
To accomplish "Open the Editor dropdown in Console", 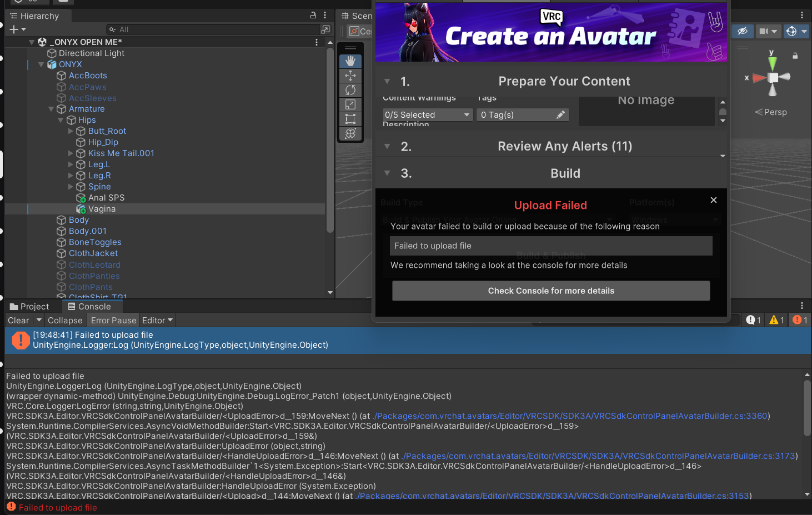I will point(157,321).
